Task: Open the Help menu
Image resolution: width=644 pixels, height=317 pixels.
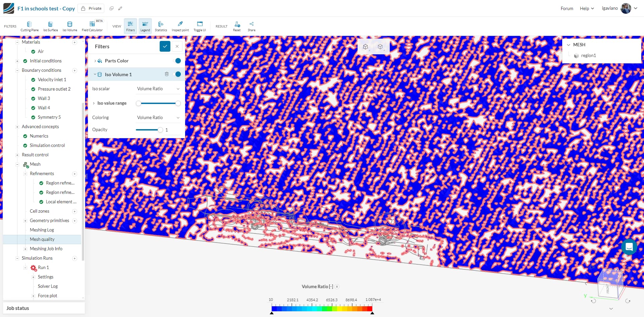Action: coord(586,8)
